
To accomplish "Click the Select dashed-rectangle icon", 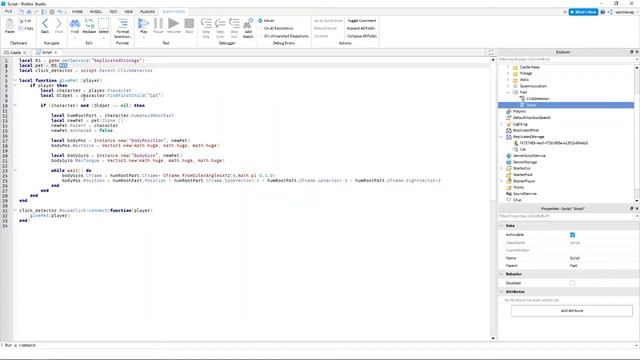I will coord(104,24).
